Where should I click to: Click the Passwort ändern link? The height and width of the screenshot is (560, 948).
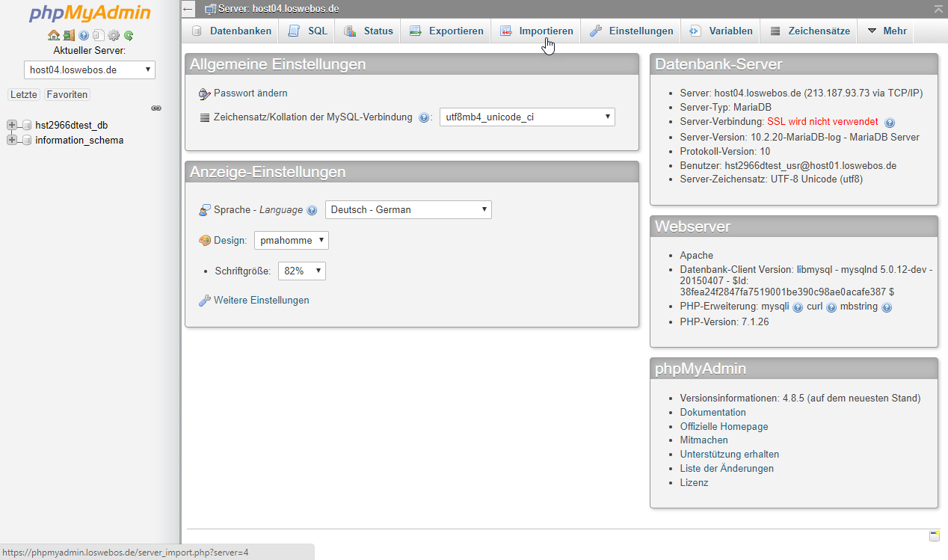pyautogui.click(x=250, y=93)
